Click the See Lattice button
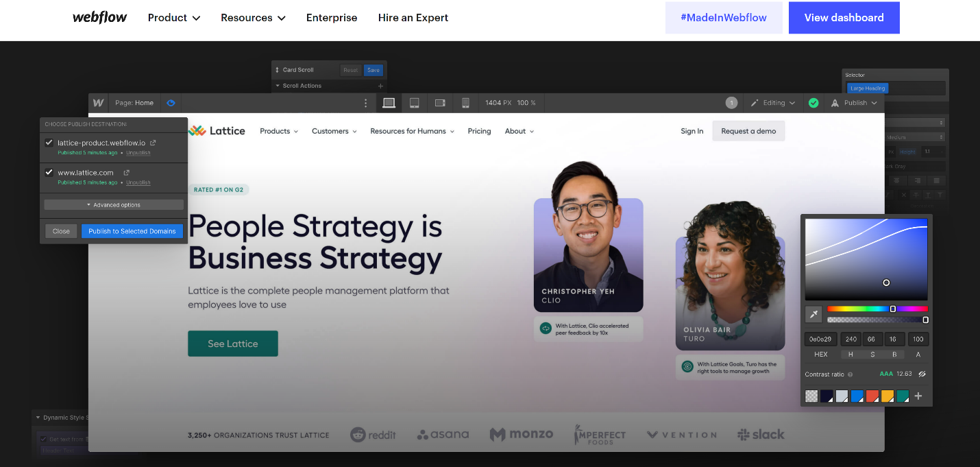Screen dimensions: 980x467 233,344
